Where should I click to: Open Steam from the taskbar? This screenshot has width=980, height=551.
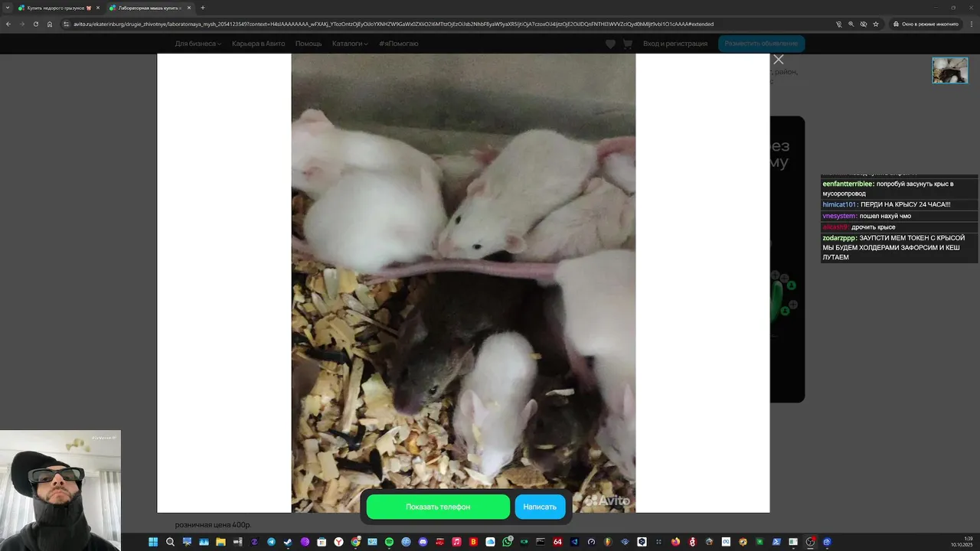tap(288, 542)
